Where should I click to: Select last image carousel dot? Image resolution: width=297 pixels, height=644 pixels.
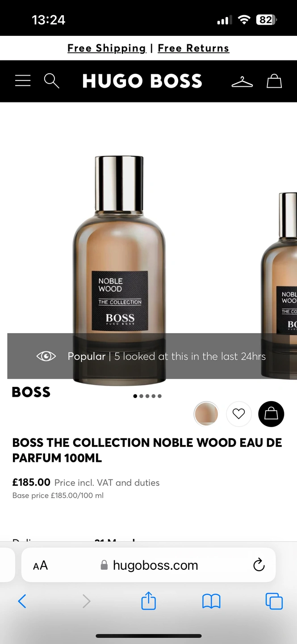coord(159,396)
